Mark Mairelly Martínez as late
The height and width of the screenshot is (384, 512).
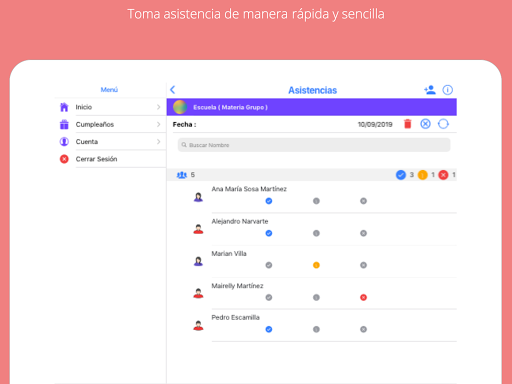click(316, 297)
